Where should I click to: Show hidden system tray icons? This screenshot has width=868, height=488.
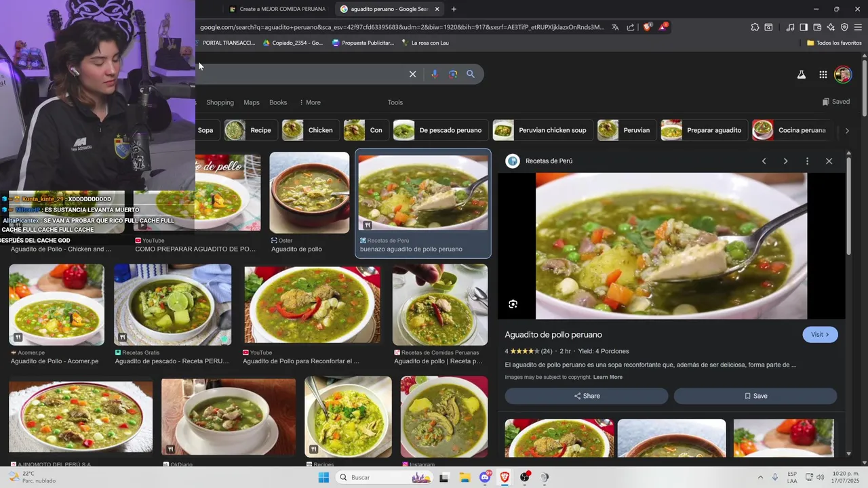click(x=760, y=477)
